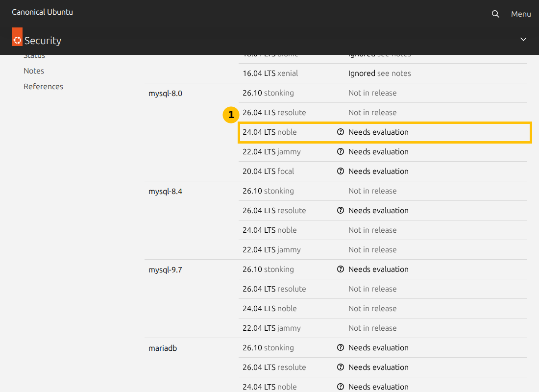The height and width of the screenshot is (392, 539).
Task: Go to Canonical Ubuntu home link
Action: (x=42, y=12)
